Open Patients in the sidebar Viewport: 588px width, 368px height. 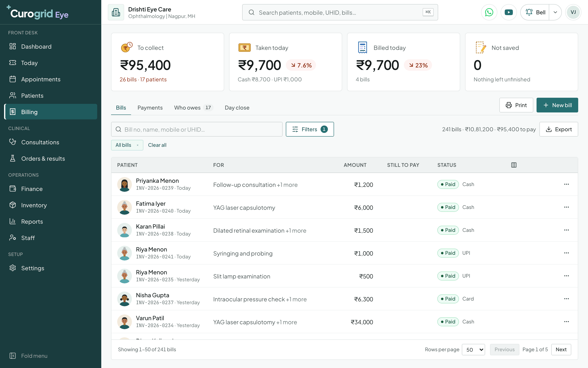[x=51, y=95]
